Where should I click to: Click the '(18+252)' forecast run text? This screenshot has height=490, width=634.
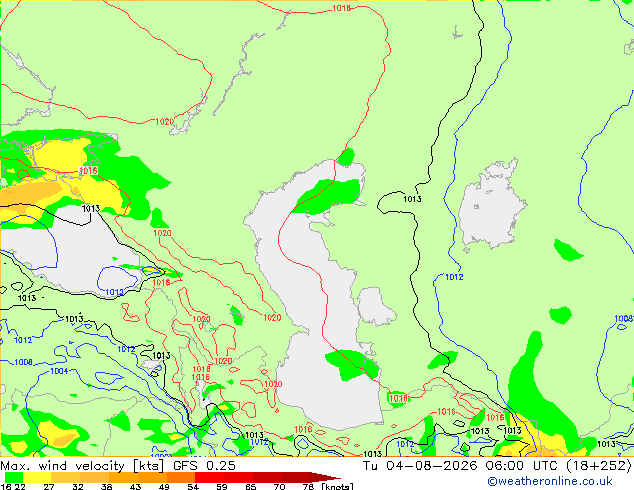click(598, 466)
